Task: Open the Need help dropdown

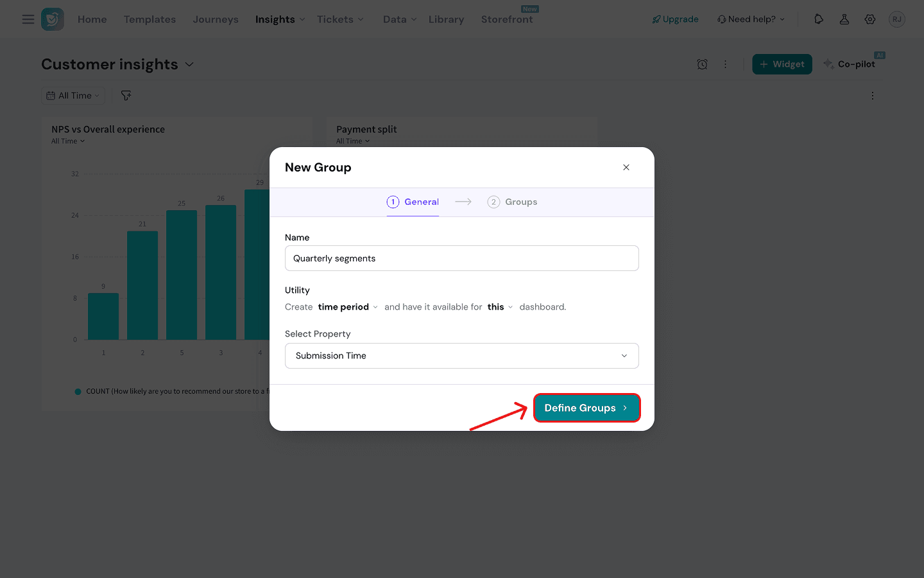Action: point(751,19)
